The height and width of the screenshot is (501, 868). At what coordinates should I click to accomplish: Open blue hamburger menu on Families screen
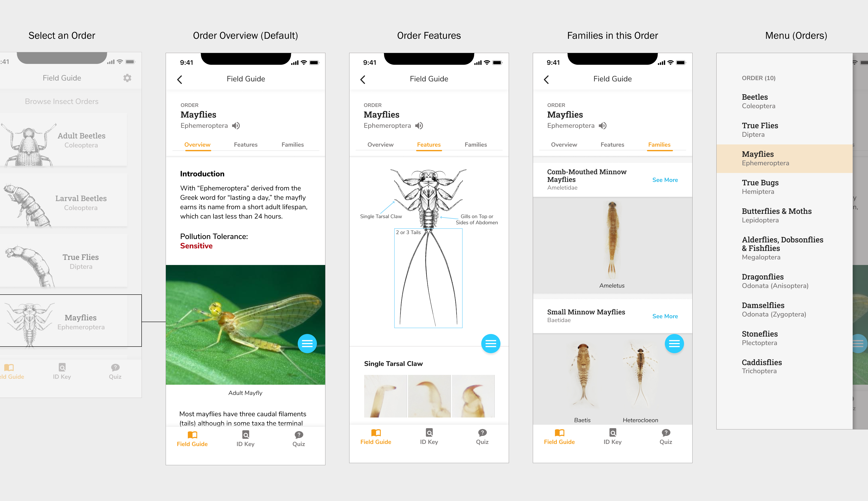click(x=674, y=343)
